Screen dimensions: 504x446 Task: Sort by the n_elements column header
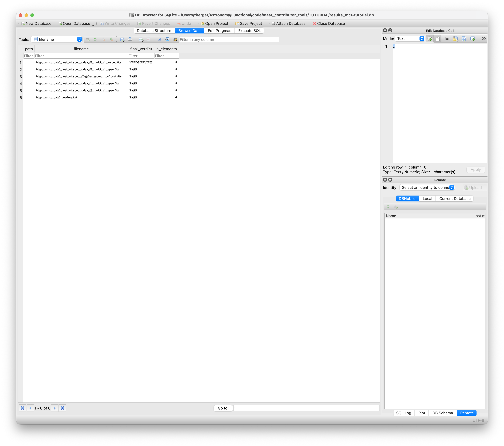pyautogui.click(x=166, y=49)
